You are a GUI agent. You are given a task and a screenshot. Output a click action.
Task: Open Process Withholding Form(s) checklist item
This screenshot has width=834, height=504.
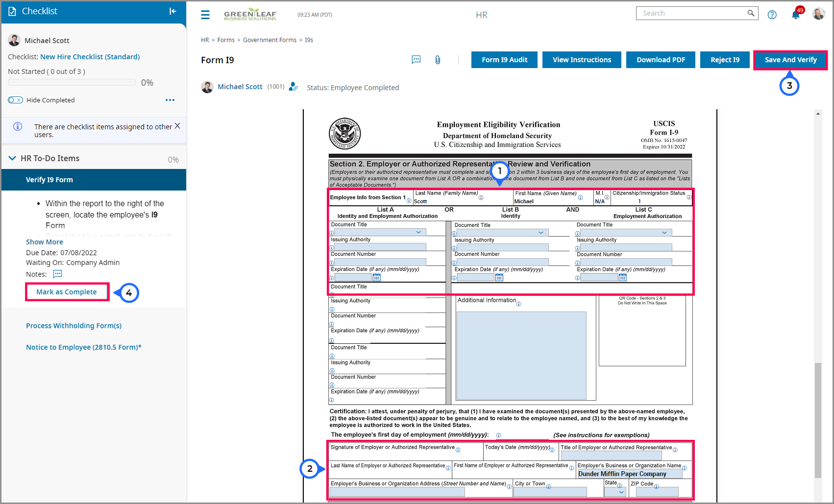[x=74, y=326]
